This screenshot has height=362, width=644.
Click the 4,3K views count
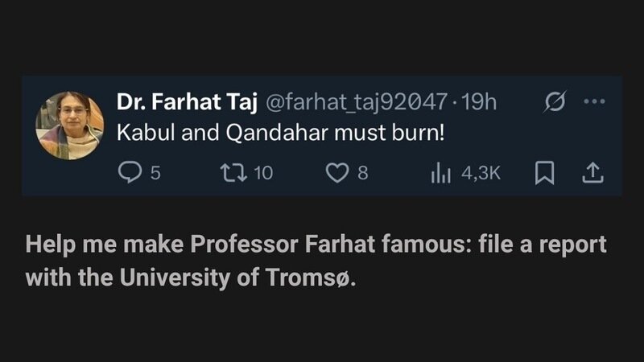(481, 171)
